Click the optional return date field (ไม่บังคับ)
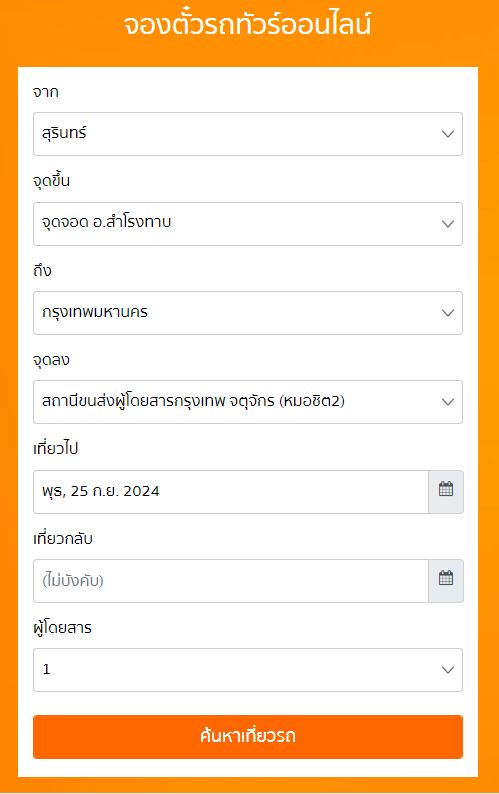Viewport: 499px width, 794px height. [x=231, y=581]
